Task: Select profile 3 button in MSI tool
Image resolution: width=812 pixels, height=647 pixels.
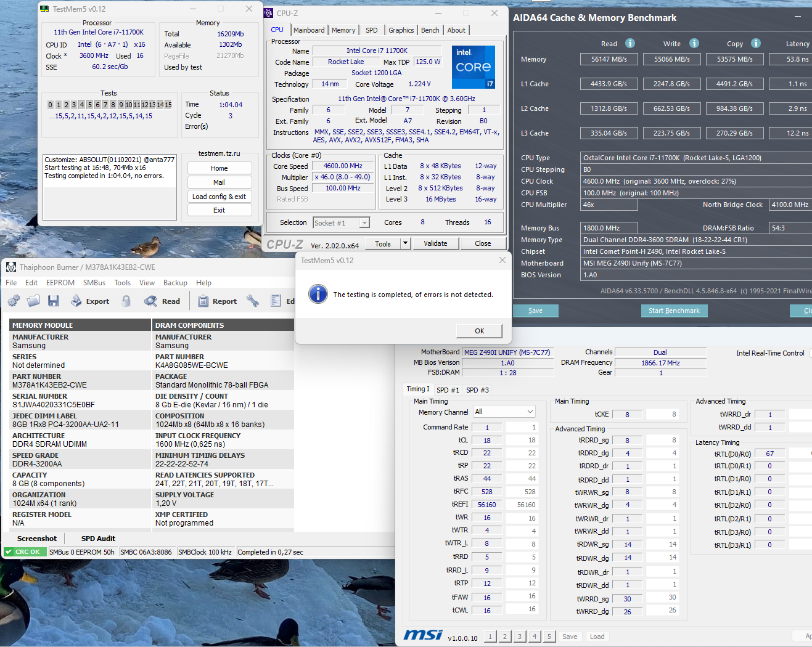Action: [x=520, y=637]
